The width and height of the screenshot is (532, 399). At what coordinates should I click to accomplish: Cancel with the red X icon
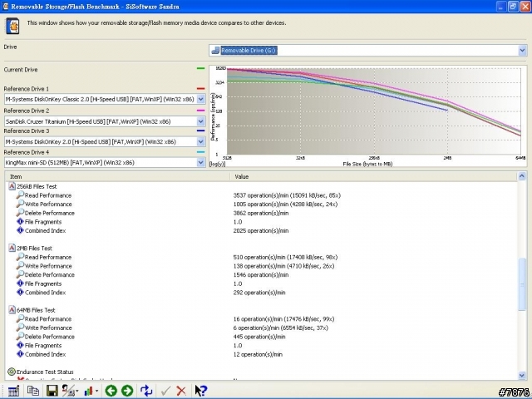[181, 392]
